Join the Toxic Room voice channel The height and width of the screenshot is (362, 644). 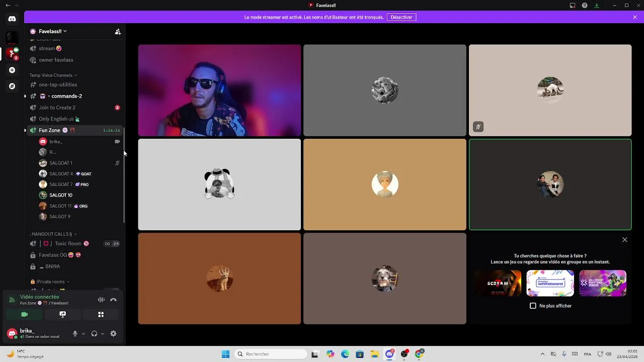tap(74, 243)
